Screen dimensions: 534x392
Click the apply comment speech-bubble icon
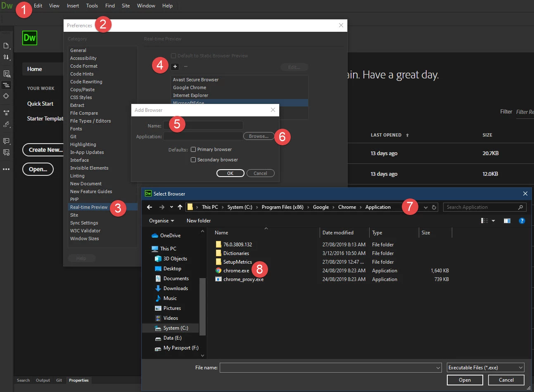(6, 141)
